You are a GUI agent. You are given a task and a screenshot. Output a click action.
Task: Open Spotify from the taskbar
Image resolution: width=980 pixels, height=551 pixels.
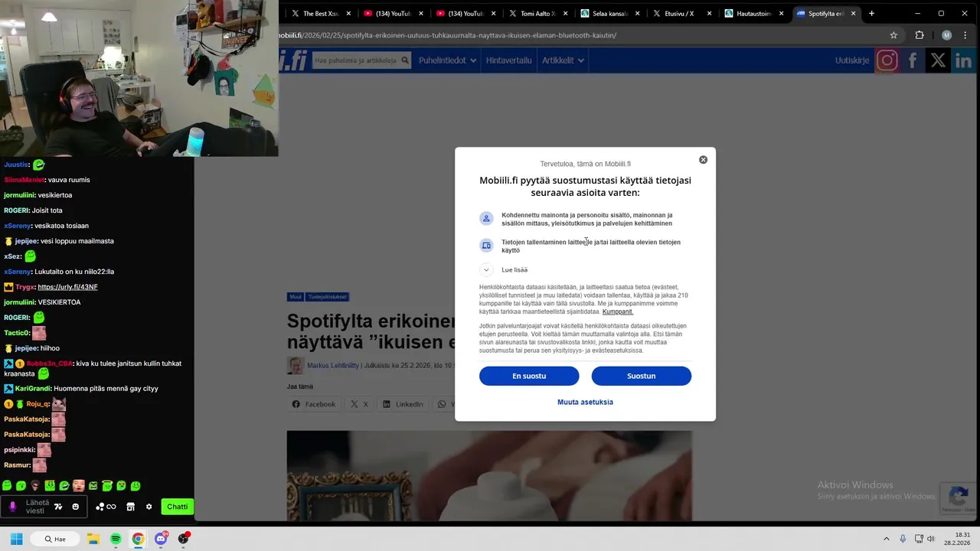point(116,539)
